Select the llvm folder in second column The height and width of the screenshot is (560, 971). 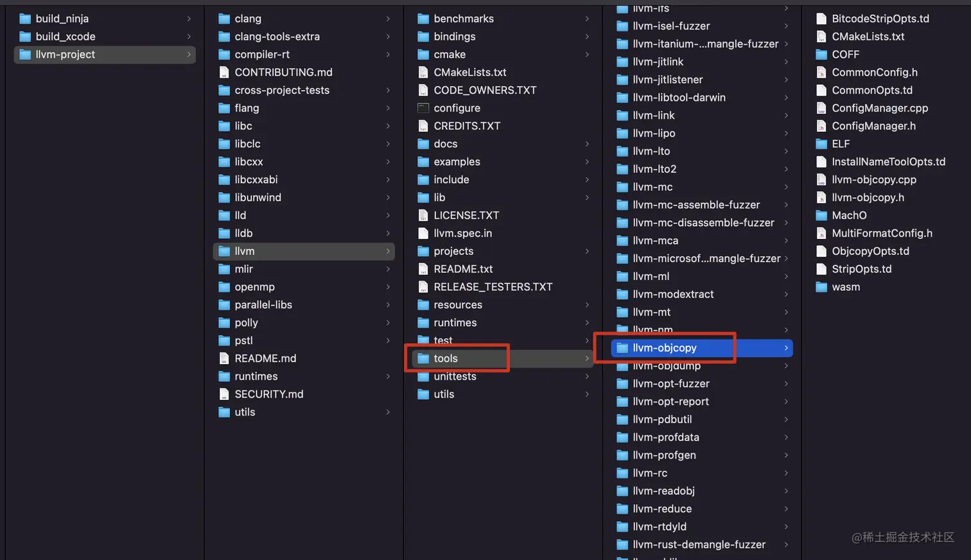tap(304, 251)
